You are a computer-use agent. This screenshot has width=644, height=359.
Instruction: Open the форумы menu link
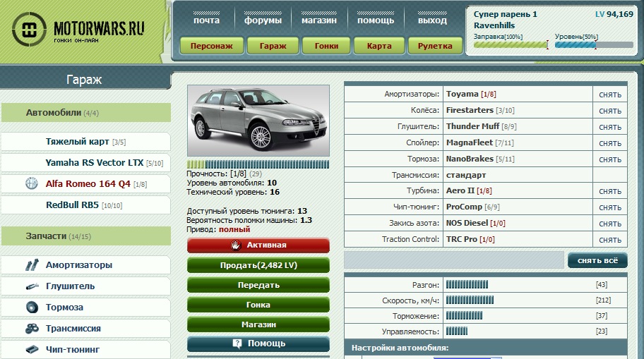[x=263, y=20]
